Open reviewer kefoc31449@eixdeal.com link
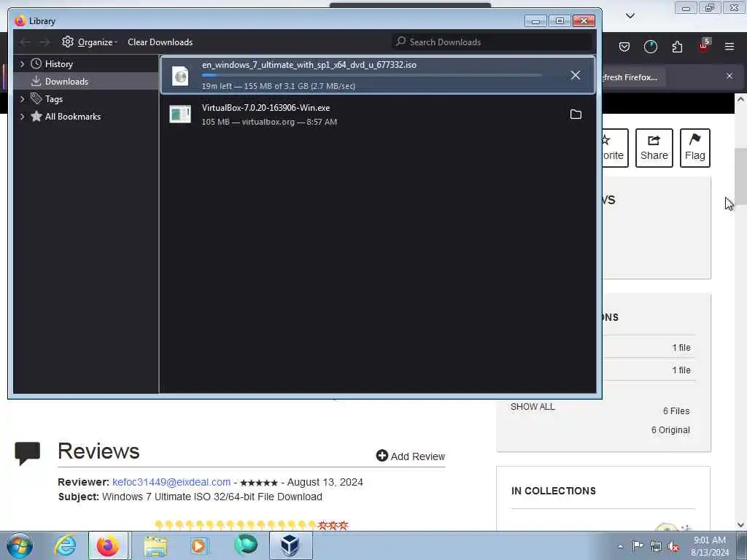This screenshot has width=747, height=560. (171, 482)
